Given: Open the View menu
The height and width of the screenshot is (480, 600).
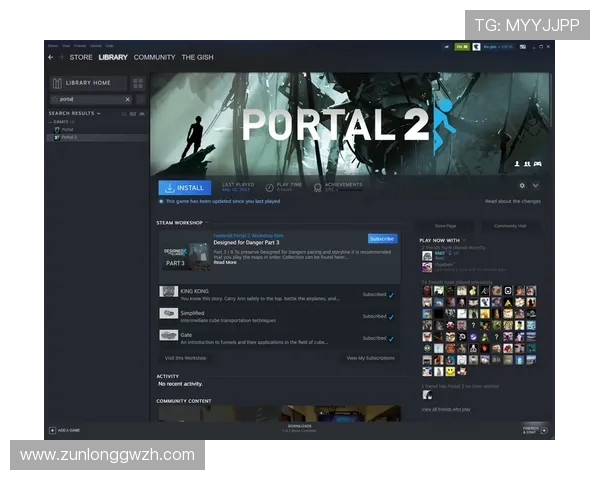Looking at the screenshot, I should point(66,46).
